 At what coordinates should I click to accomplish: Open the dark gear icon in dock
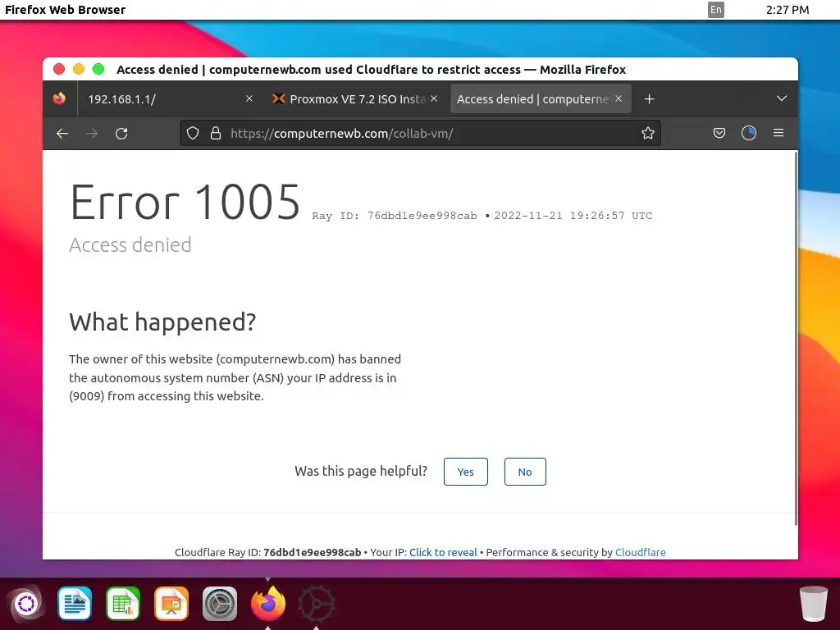coord(316,604)
